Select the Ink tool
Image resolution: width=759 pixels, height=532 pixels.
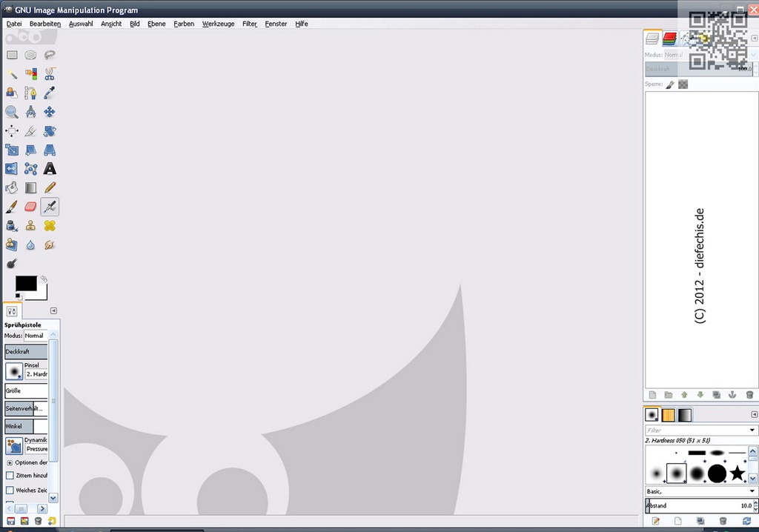[12, 225]
